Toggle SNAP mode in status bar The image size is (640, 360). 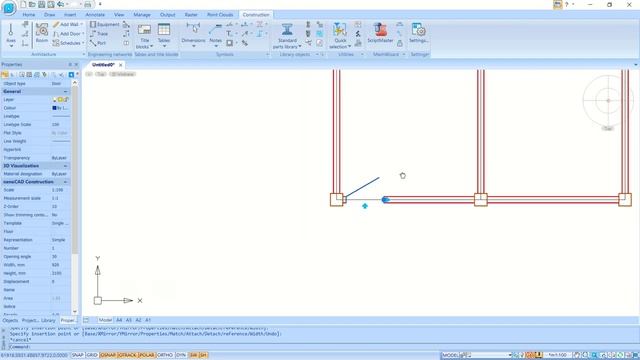click(x=78, y=356)
